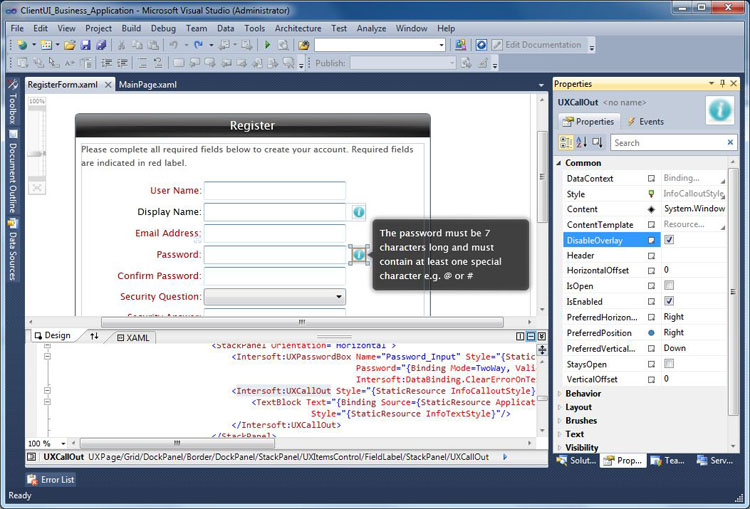Click the vertical split view icon

point(520,336)
